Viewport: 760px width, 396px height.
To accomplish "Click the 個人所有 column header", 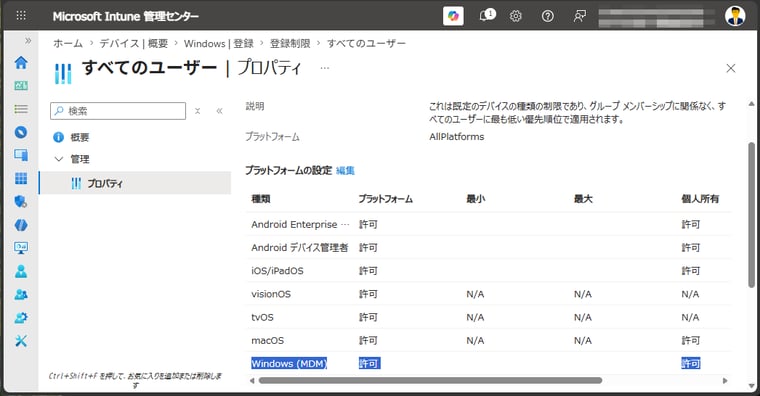I will click(700, 199).
